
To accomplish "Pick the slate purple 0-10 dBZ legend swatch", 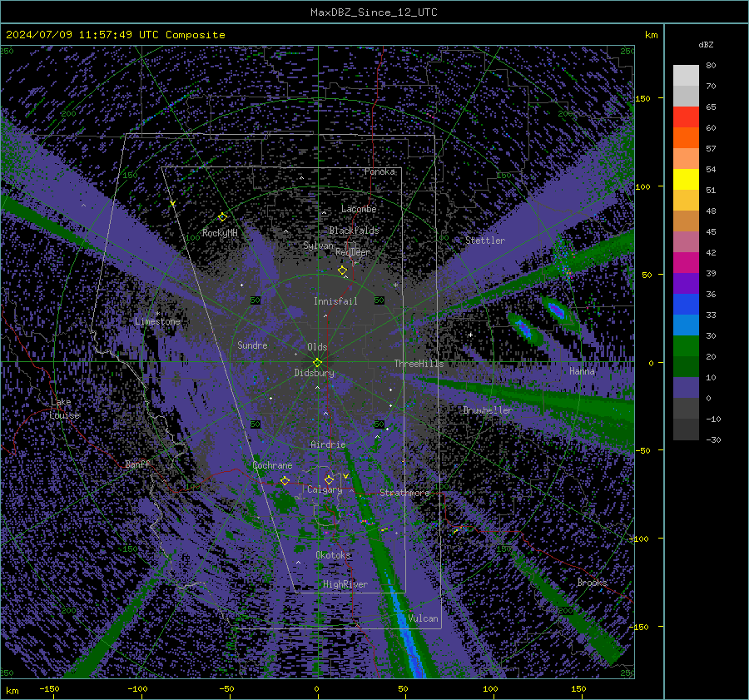I will tap(686, 388).
